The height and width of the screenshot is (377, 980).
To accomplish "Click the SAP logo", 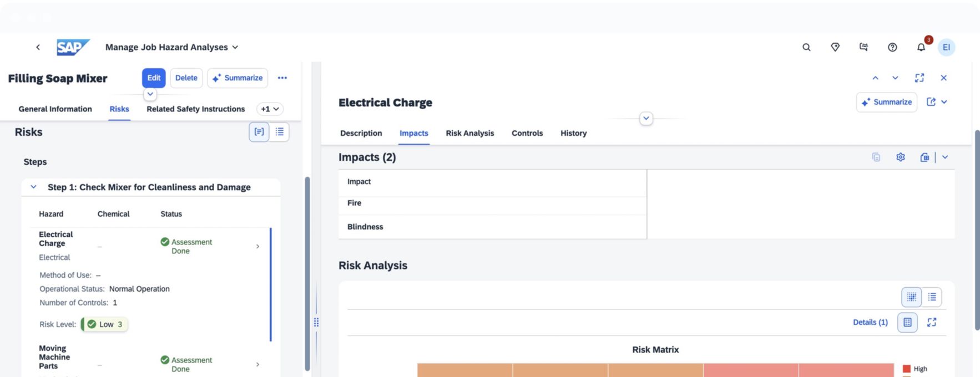I will point(73,48).
